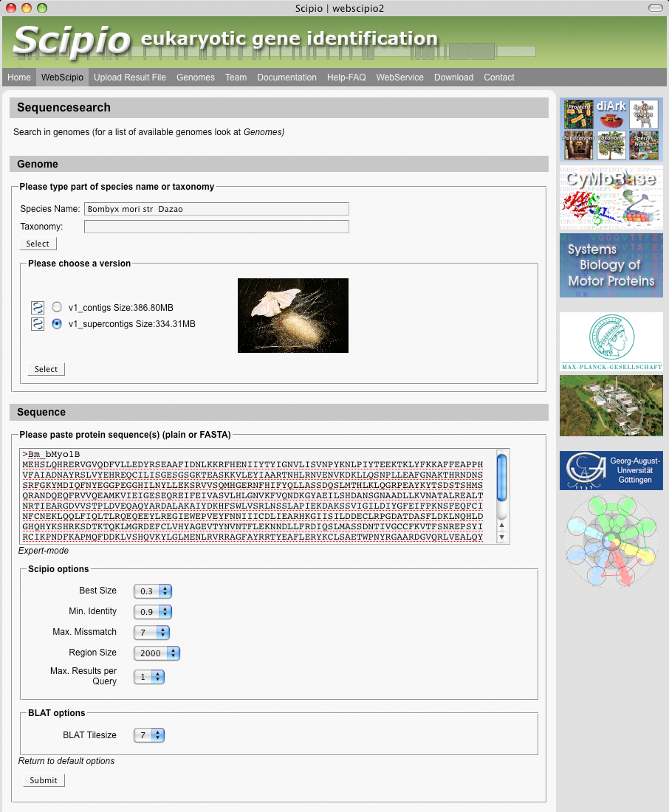Viewport: 669px width, 812px height.
Task: Open the Max. Missmatch dropdown
Action: (x=152, y=633)
